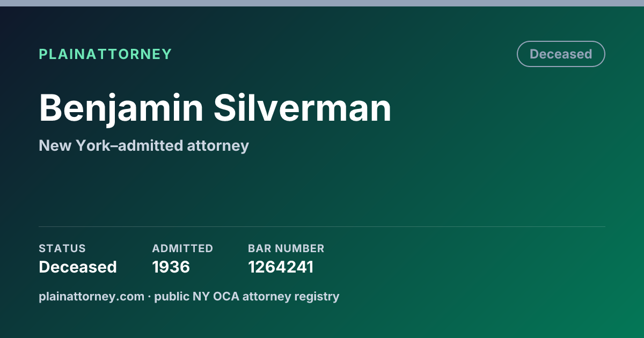Click the top gray border strip
Screen dimensions: 644x338
322,3
